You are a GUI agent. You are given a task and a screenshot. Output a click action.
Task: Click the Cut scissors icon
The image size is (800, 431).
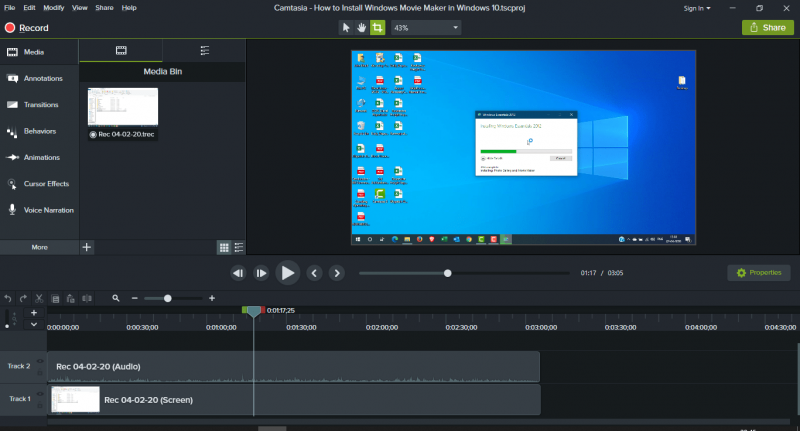pyautogui.click(x=39, y=298)
